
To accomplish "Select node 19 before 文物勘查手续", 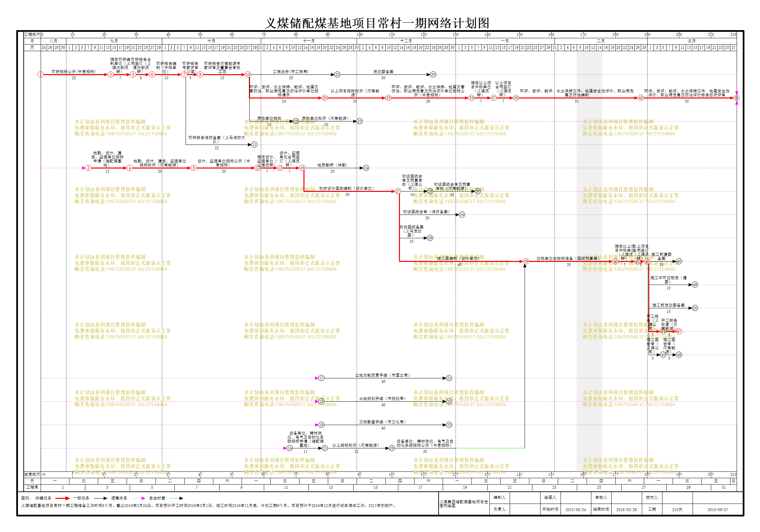I will (x=321, y=425).
